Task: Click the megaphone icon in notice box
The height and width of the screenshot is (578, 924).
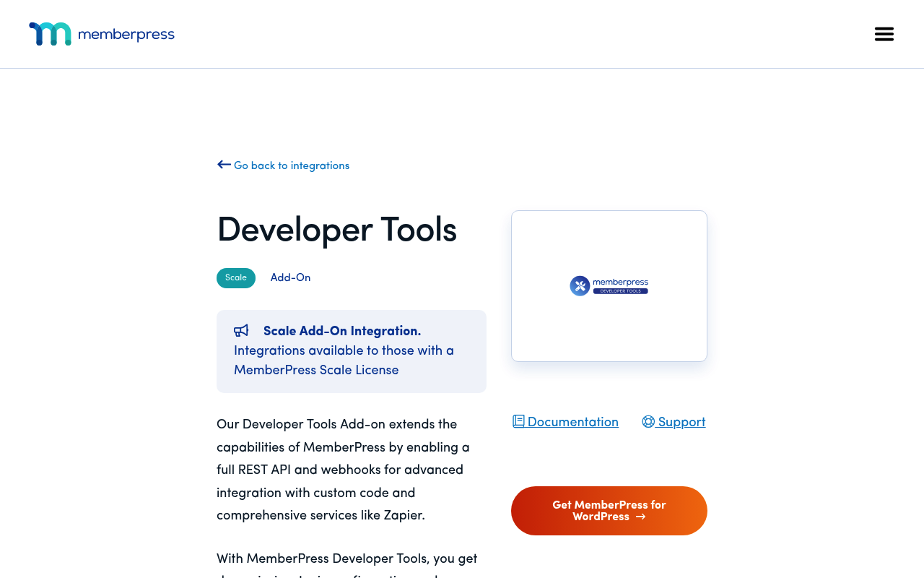Action: point(241,331)
